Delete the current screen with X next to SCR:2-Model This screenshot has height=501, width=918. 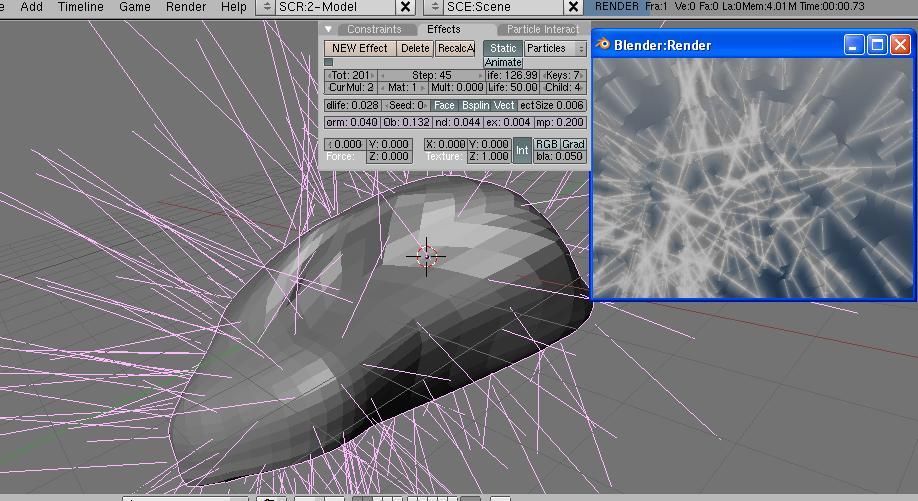(405, 7)
